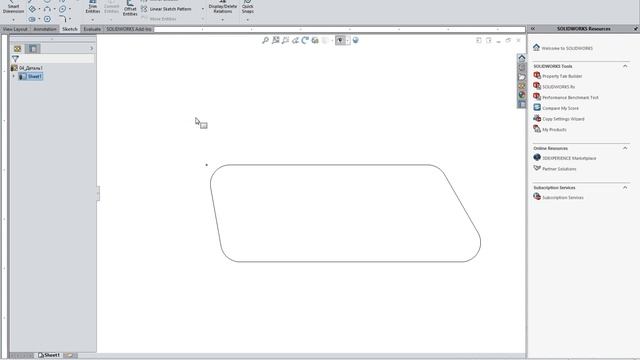Viewport: 640px width, 360px height.
Task: Open the View Palette task pane tab
Action: [x=522, y=86]
